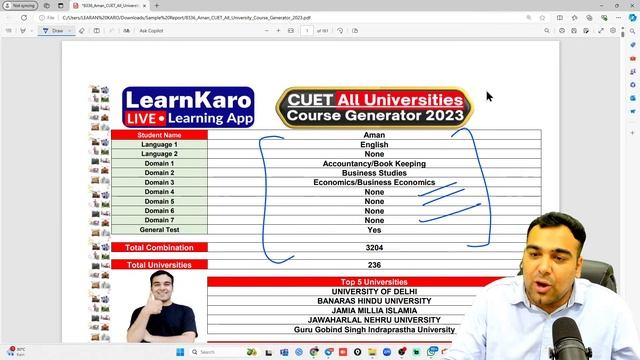Zoom icon in the address bar
This screenshot has width=640, height=360.
529,18
